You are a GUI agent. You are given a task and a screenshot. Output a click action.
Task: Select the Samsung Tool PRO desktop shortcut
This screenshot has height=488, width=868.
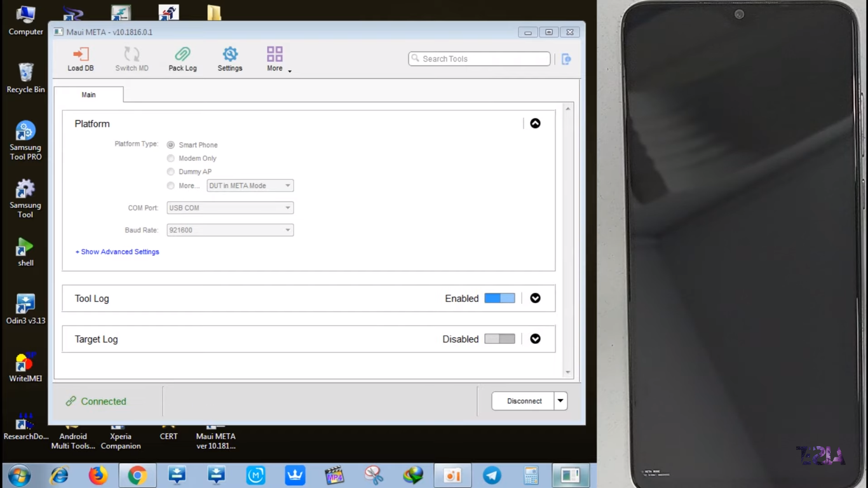point(25,141)
